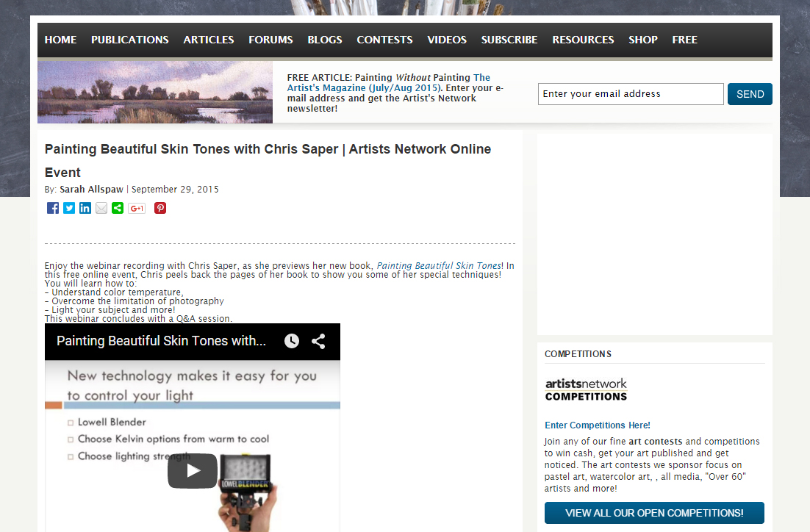This screenshot has height=532, width=810.
Task: Click the share icon on the video
Action: point(318,341)
